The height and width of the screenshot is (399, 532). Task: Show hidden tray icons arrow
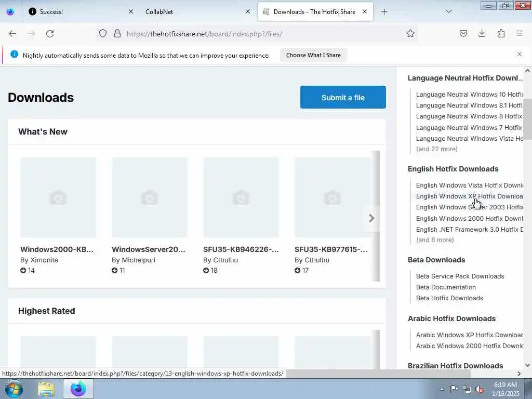point(442,389)
